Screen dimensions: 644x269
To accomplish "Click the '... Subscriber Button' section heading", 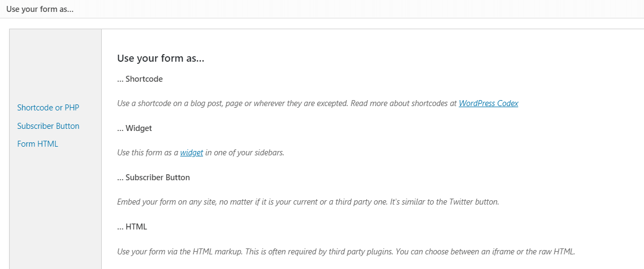I will click(x=153, y=178).
